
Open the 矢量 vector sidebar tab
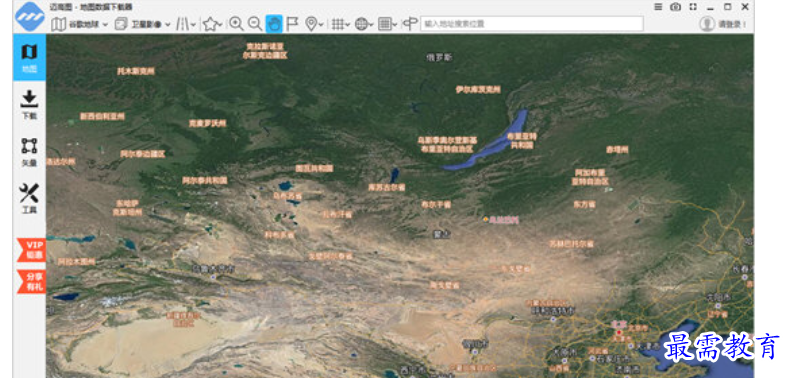point(29,152)
